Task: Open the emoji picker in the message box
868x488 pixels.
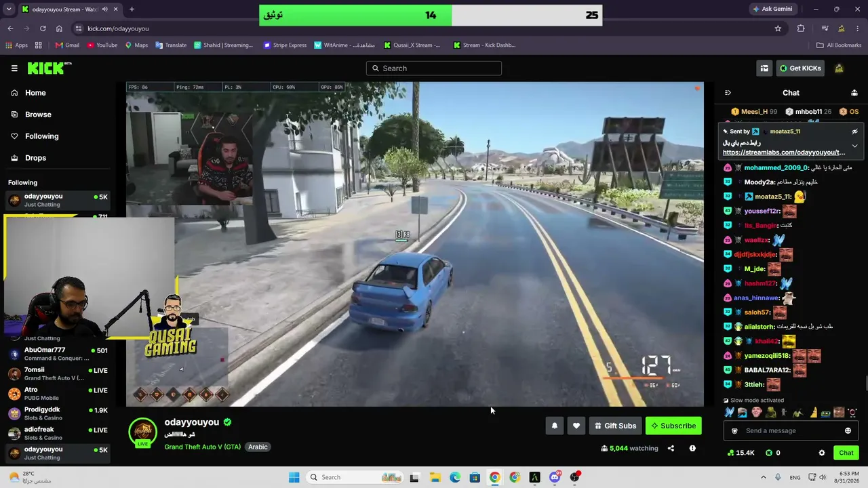Action: pos(848,430)
